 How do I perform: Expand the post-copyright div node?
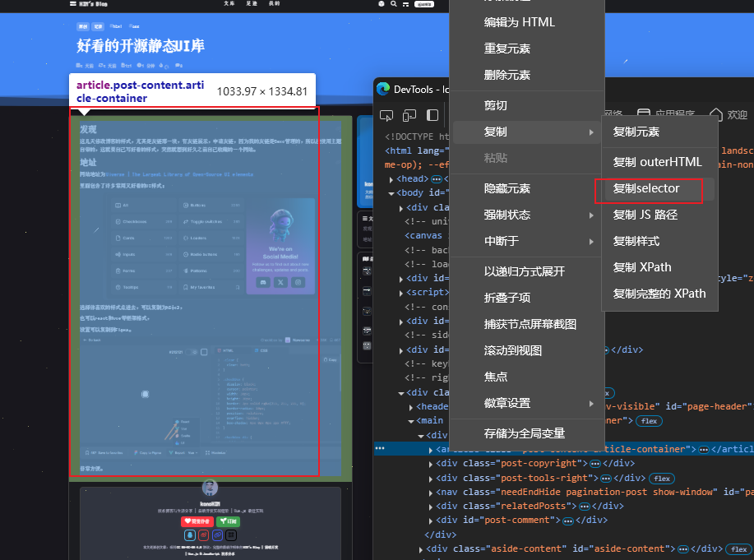(430, 465)
